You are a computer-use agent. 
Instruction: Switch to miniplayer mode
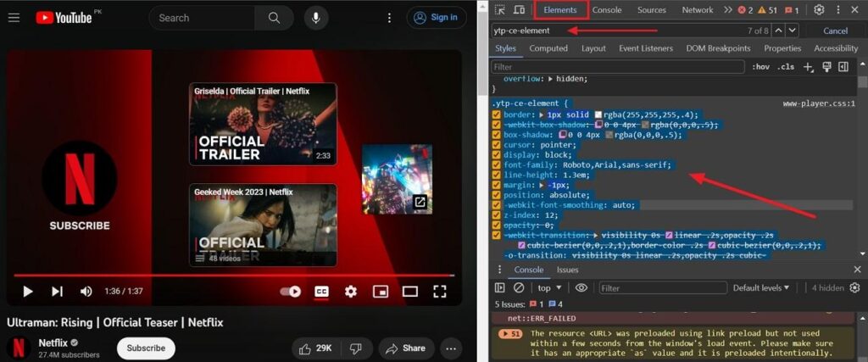pyautogui.click(x=381, y=291)
